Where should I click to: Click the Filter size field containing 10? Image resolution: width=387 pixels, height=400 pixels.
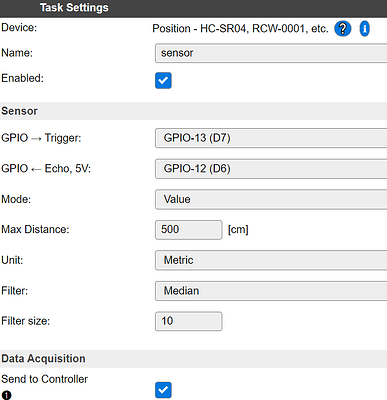[189, 321]
